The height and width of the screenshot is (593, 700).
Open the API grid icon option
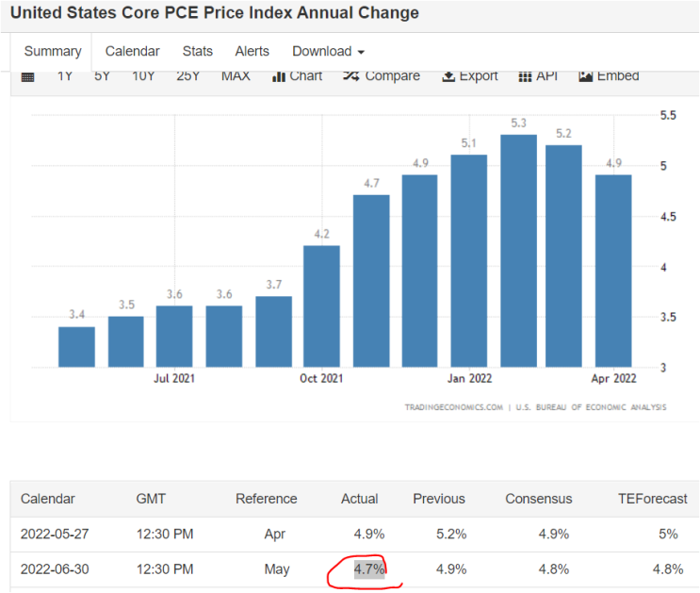pos(525,77)
